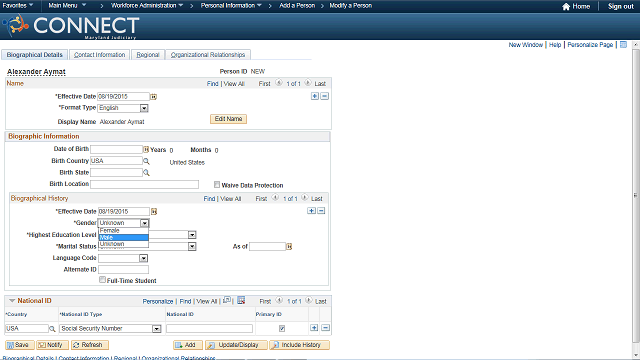The image size is (640, 360).
Task: Collapse the Gender dropdown arrow
Action: 144,223
